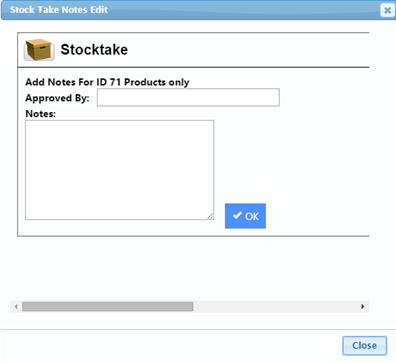The height and width of the screenshot is (363, 396).
Task: Click the Approved By label
Action: coord(57,98)
